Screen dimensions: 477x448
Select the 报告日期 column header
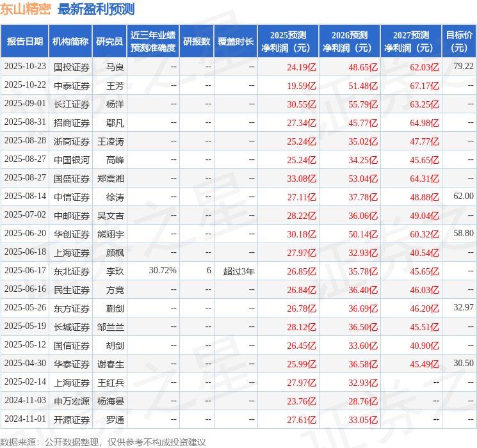(x=24, y=42)
